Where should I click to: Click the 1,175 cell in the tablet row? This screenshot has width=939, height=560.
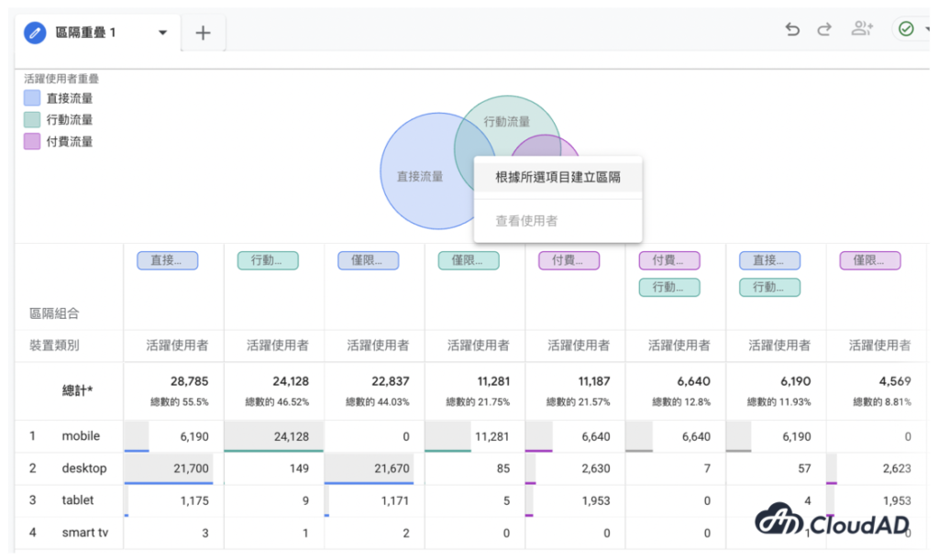tap(194, 500)
